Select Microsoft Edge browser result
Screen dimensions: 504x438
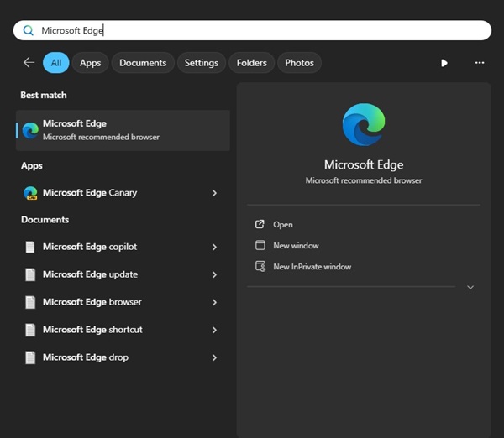(x=123, y=302)
